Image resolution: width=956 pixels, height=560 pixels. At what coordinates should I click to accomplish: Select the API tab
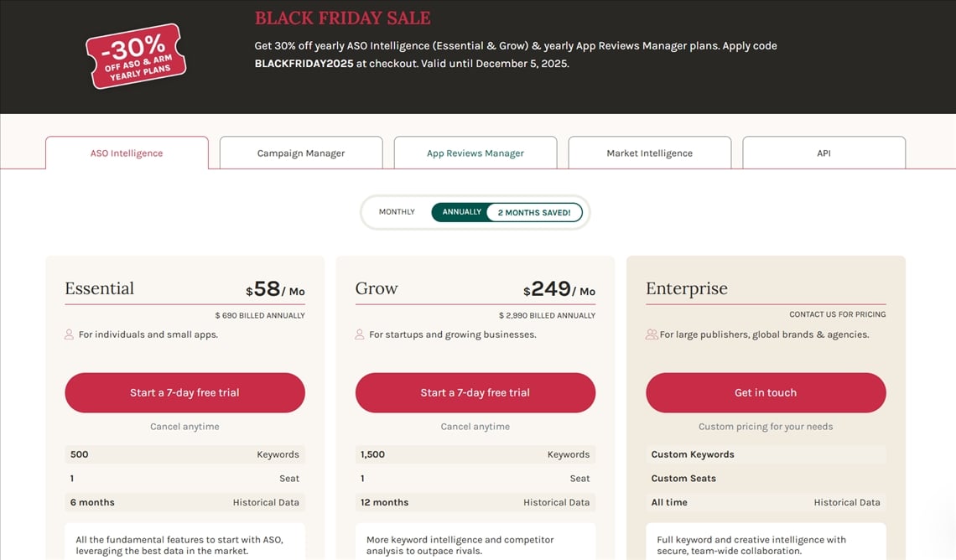[x=824, y=153]
